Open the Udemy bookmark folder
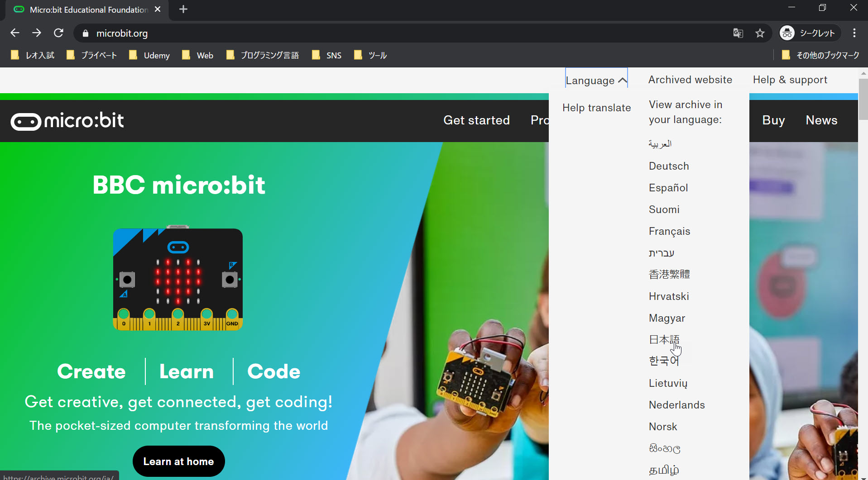 tap(149, 55)
